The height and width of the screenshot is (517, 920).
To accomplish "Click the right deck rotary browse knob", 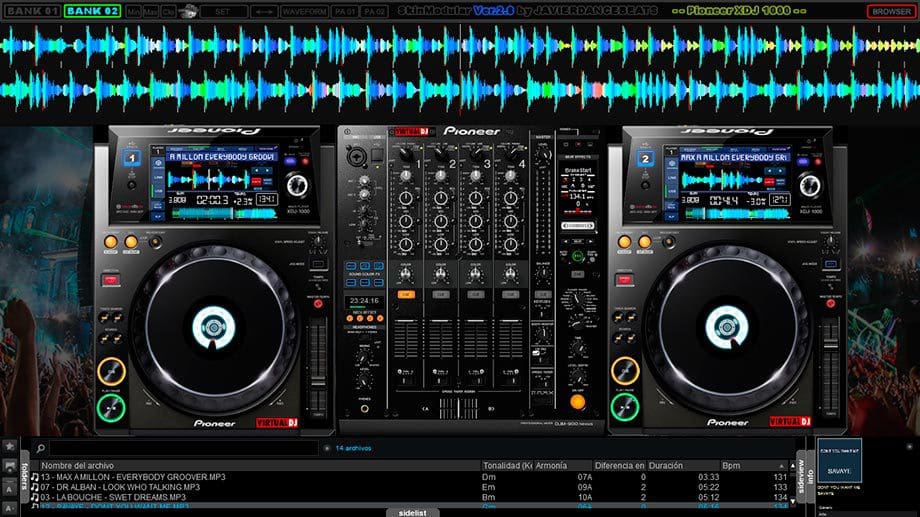I will tap(810, 185).
